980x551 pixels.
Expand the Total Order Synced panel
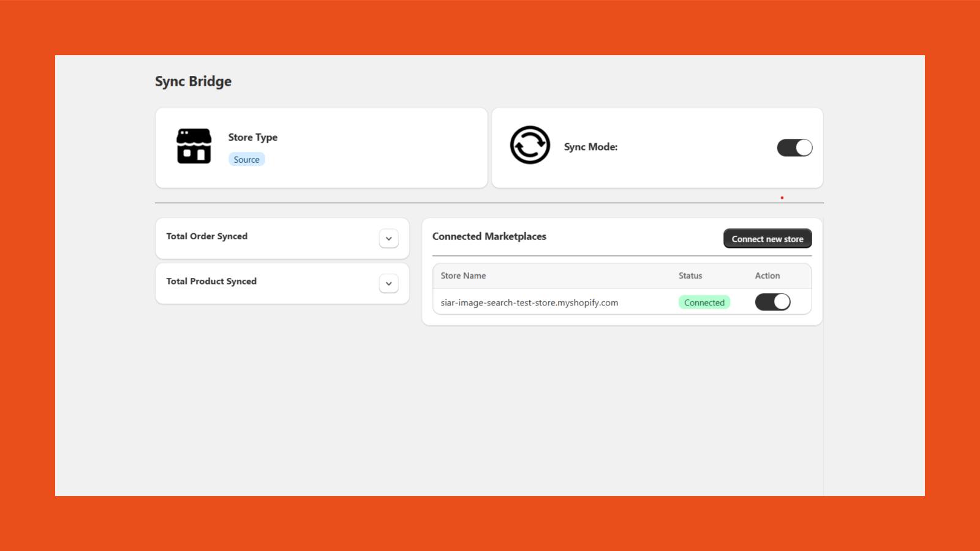coord(389,238)
